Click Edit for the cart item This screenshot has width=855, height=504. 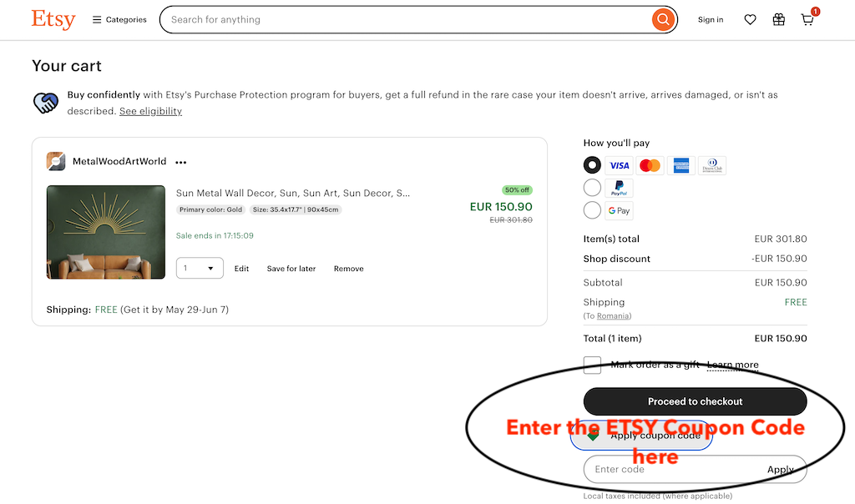coord(241,269)
